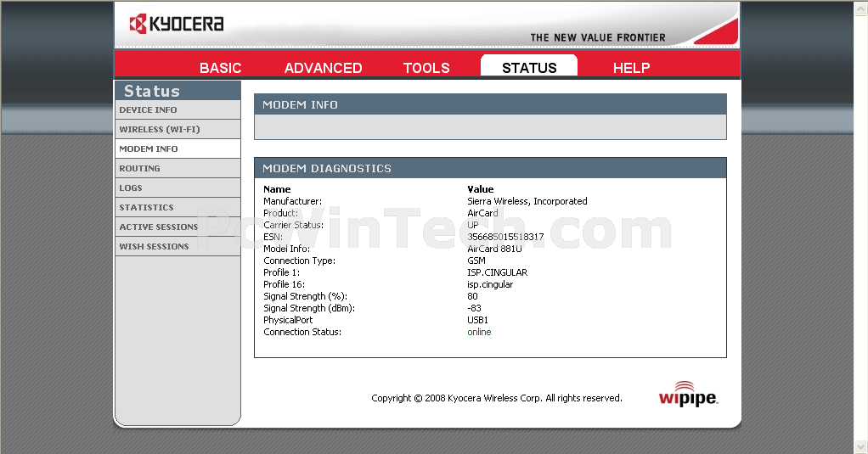The width and height of the screenshot is (868, 454).
Task: Click the Kyocera copyright notice text
Action: pyautogui.click(x=497, y=398)
